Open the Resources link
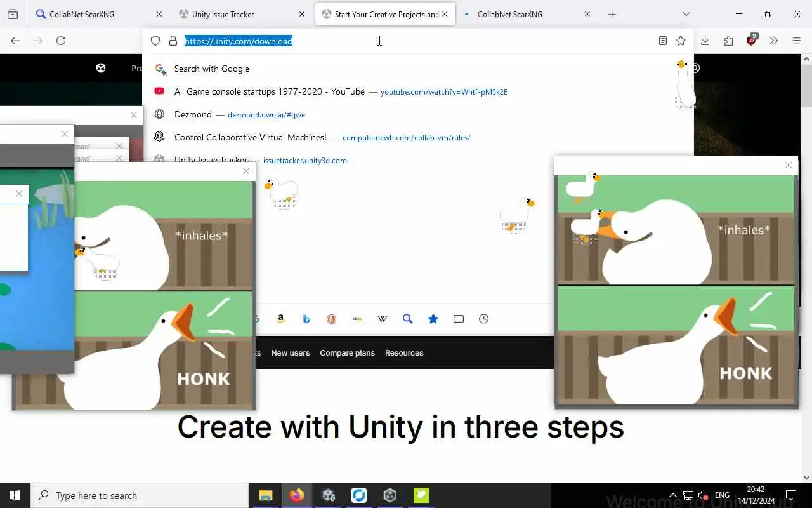The width and height of the screenshot is (812, 508). tap(404, 353)
